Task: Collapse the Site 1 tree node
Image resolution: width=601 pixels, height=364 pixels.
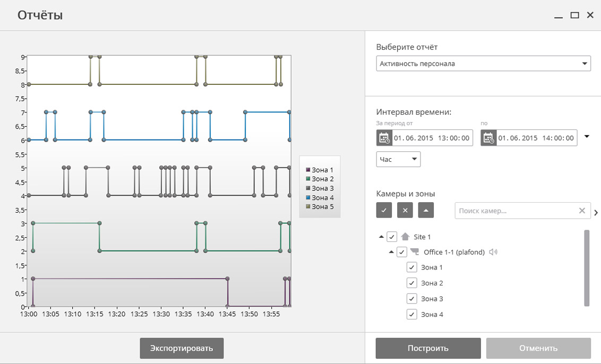Action: click(381, 237)
